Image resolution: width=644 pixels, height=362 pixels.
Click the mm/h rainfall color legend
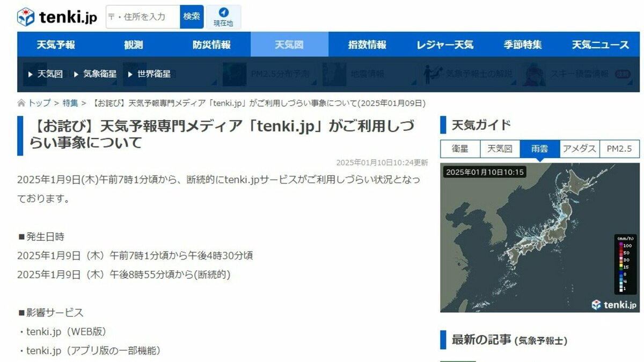(625, 264)
